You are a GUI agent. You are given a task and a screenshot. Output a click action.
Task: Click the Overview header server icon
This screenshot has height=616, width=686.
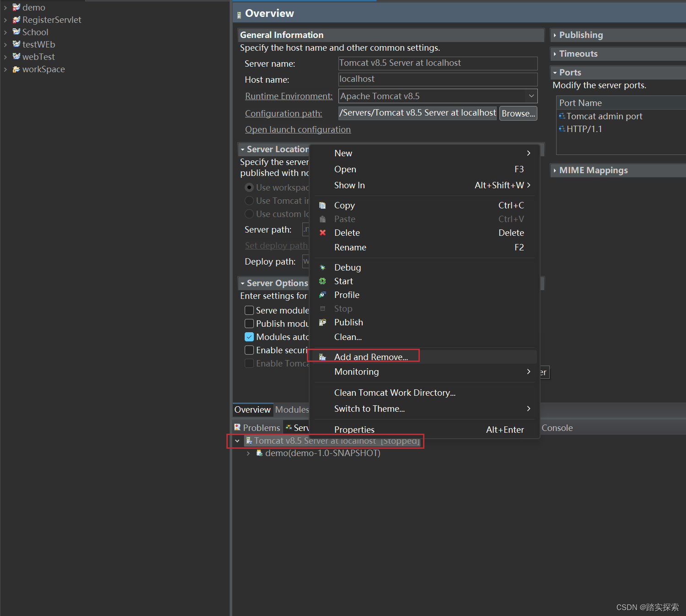tap(239, 15)
